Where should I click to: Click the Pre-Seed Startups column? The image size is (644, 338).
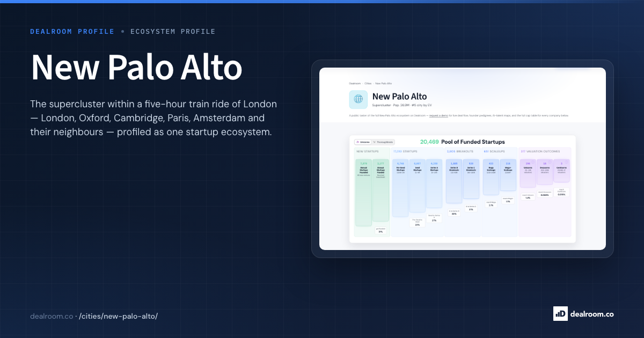(x=400, y=188)
